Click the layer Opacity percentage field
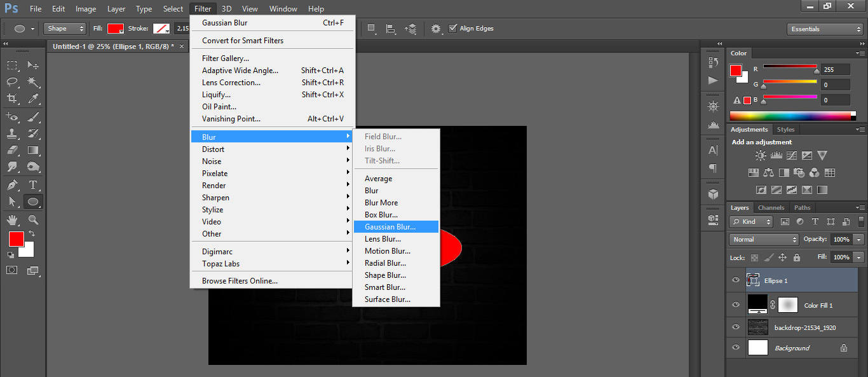The image size is (868, 377). click(841, 240)
